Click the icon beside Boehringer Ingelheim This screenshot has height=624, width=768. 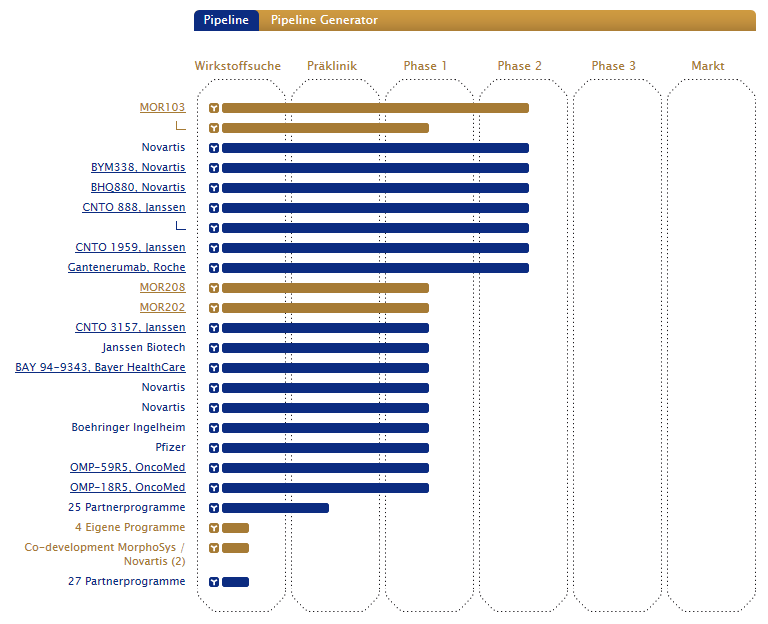[x=214, y=428]
